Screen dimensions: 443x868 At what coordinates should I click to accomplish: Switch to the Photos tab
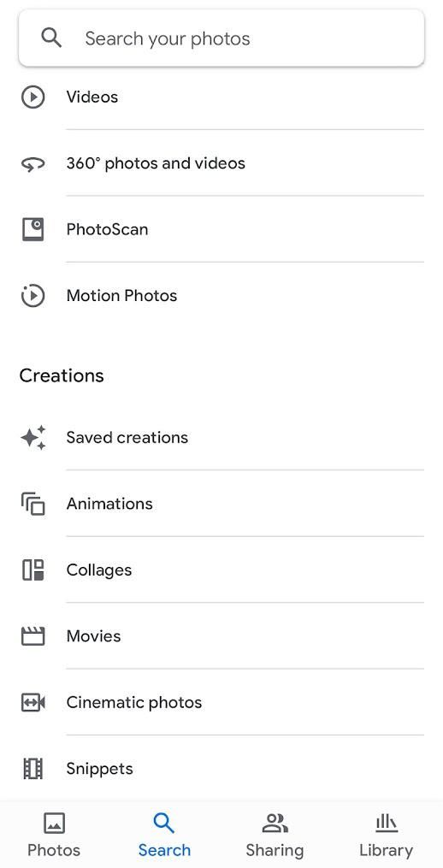54,835
